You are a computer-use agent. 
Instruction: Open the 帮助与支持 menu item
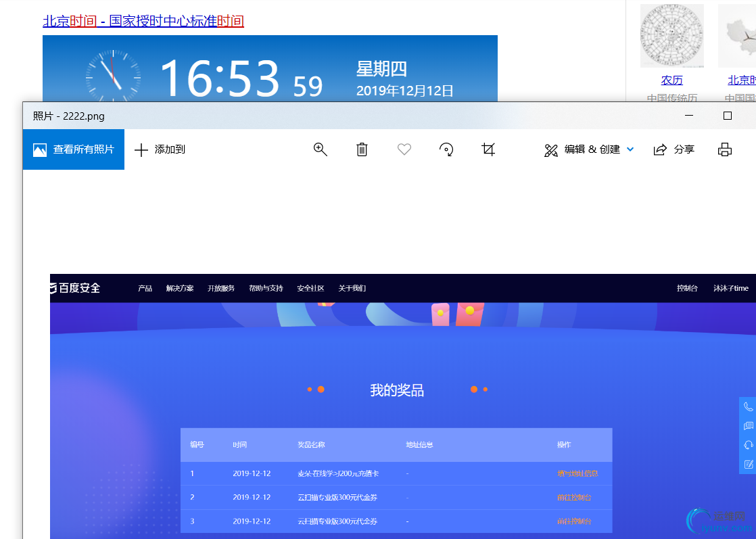[266, 288]
